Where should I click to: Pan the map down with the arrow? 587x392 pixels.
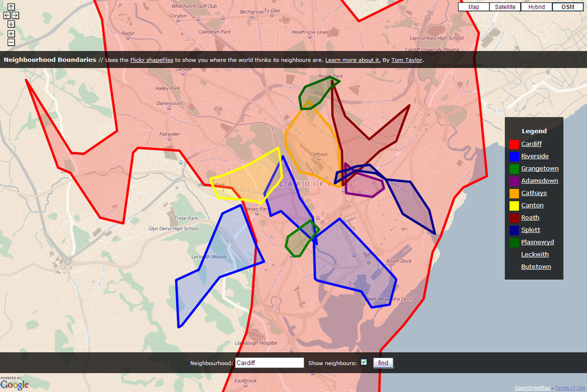click(11, 23)
